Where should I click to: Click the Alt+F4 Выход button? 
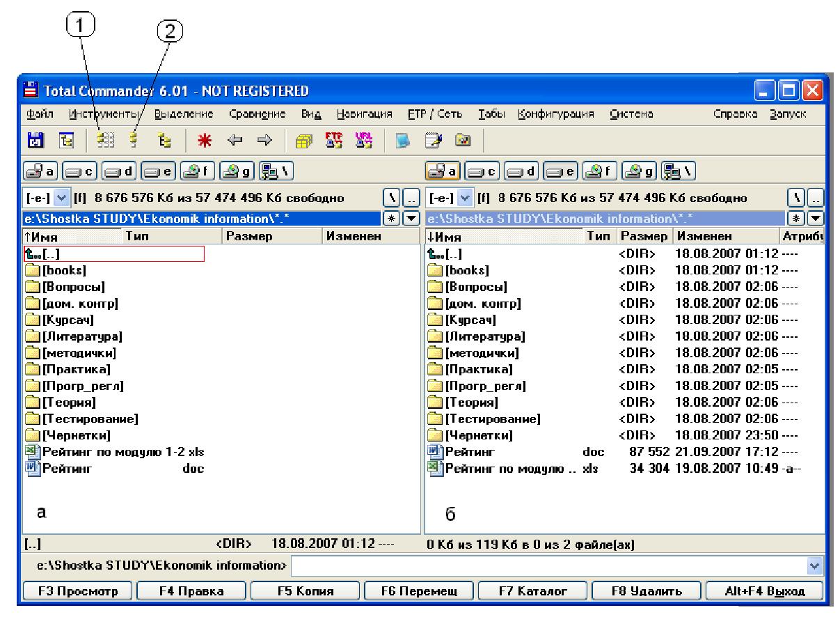(765, 591)
